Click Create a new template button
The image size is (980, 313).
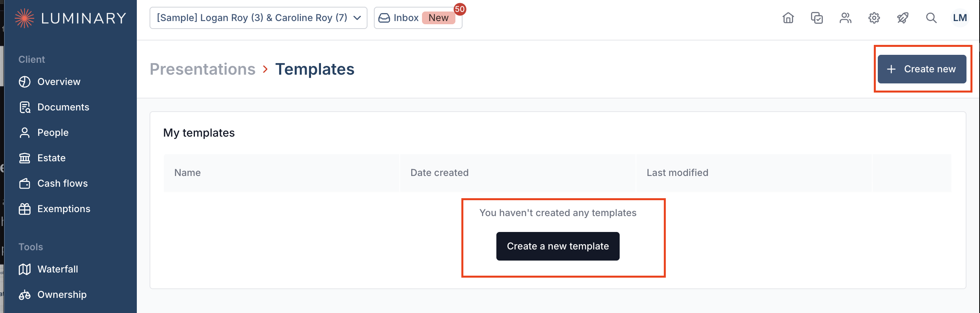558,246
